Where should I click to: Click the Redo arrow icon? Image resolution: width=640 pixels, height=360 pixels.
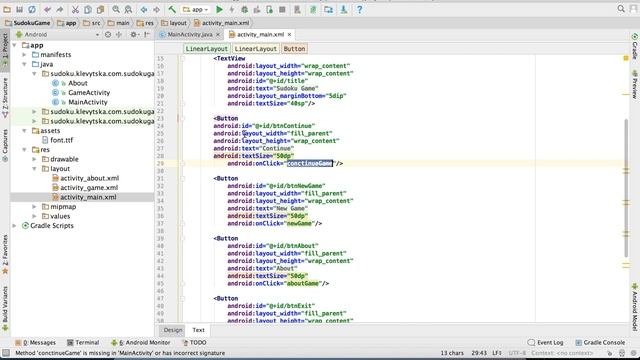pyautogui.click(x=60, y=9)
